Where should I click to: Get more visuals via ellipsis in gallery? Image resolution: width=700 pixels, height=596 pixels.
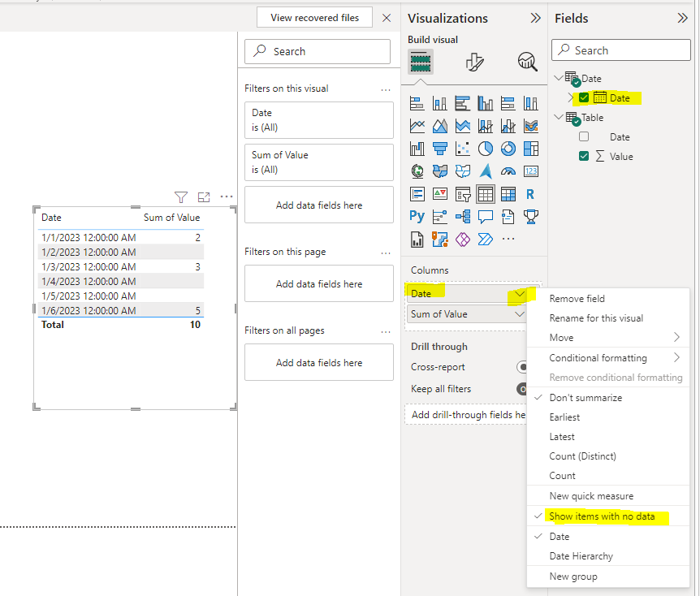click(508, 239)
